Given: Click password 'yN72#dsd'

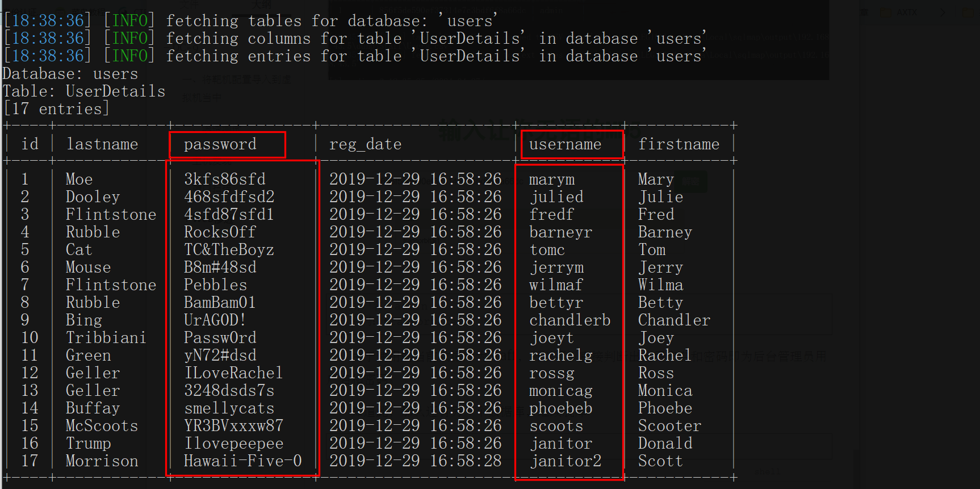Looking at the screenshot, I should click(220, 356).
